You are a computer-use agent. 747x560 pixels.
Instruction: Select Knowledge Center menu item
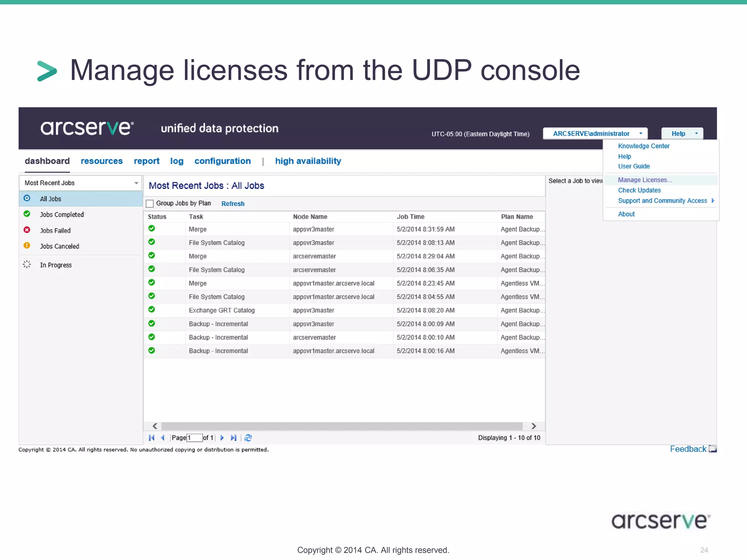click(644, 146)
